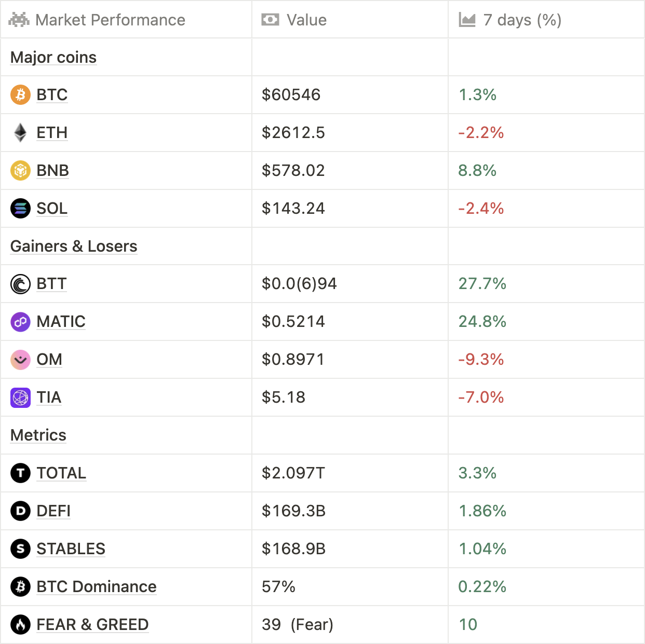Screen dimensions: 645x644
Task: Click the Solana coin icon
Action: click(x=21, y=209)
